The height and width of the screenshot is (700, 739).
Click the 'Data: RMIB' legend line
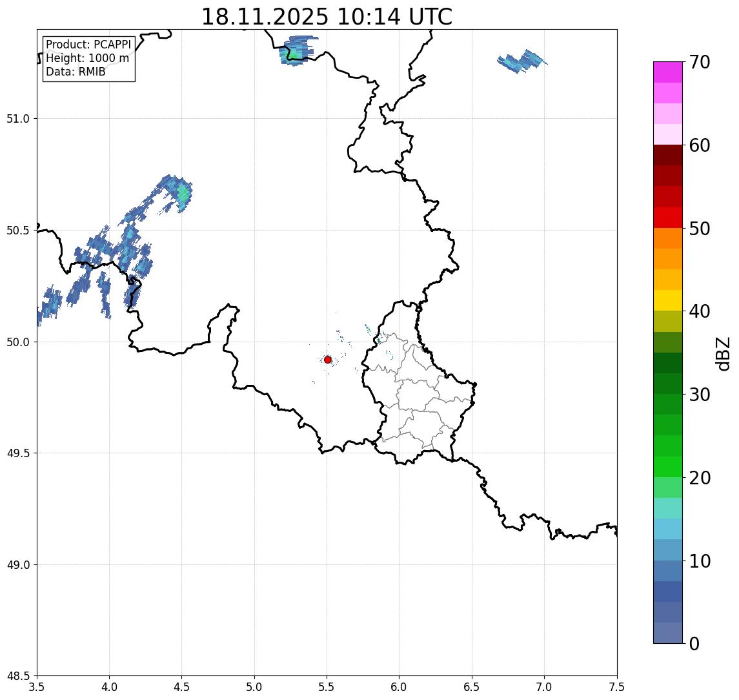(76, 72)
